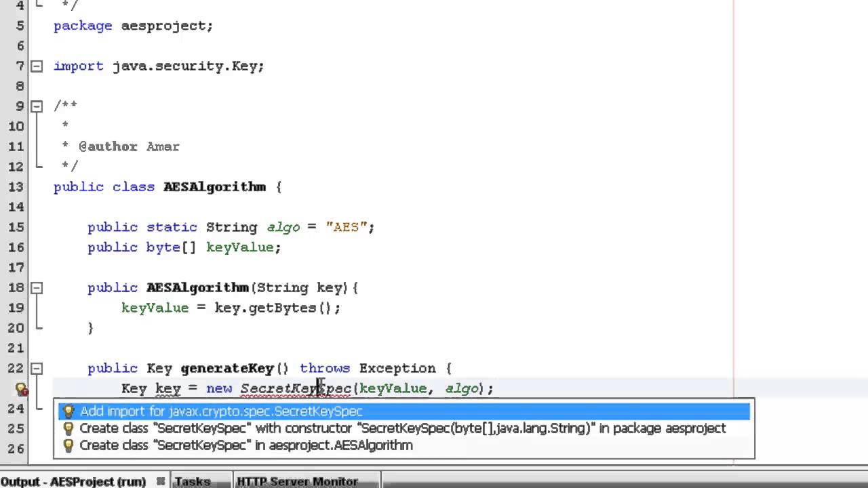Screen dimensions: 868x488
Task: Click on 'algo' argument in line 23
Action: [x=462, y=388]
